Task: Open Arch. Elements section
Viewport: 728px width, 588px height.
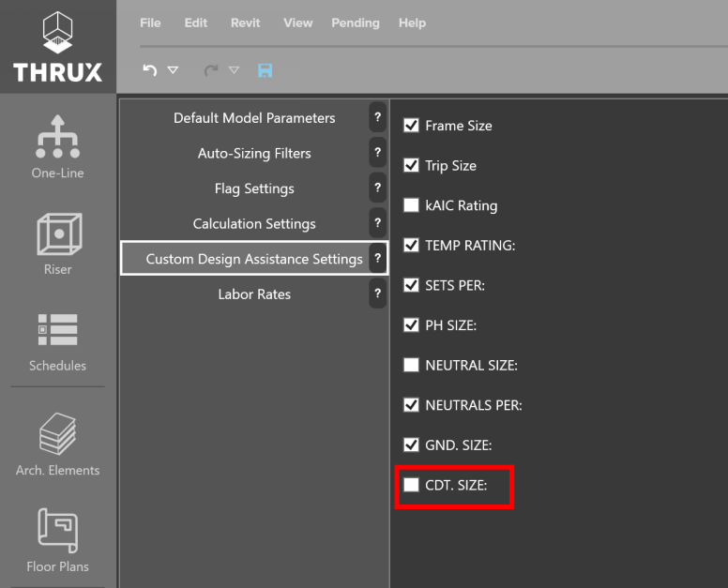Action: pyautogui.click(x=57, y=445)
